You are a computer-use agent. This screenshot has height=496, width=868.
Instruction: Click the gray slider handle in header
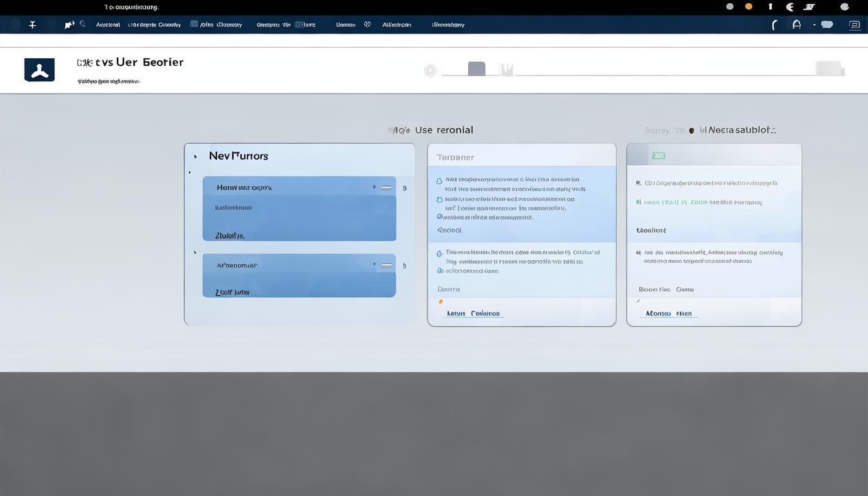(477, 69)
